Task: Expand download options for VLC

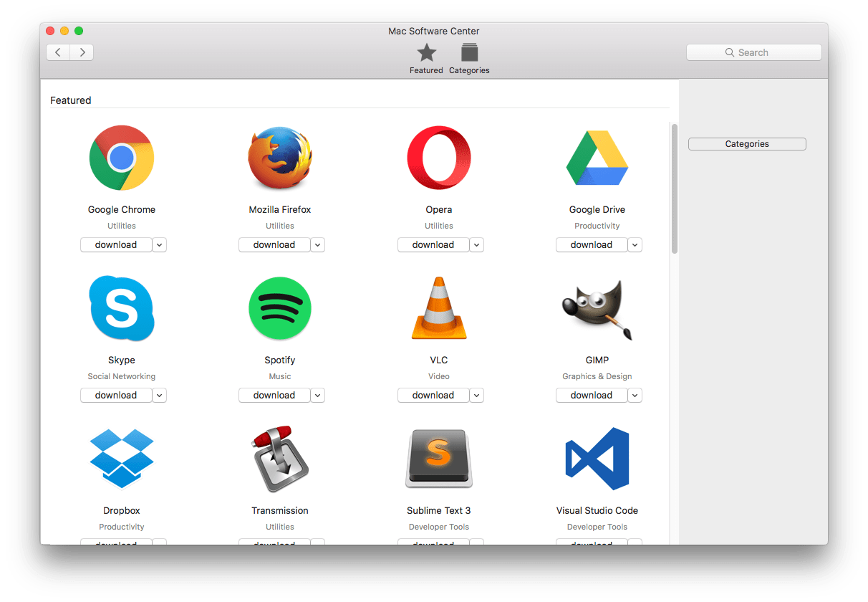Action: [477, 395]
